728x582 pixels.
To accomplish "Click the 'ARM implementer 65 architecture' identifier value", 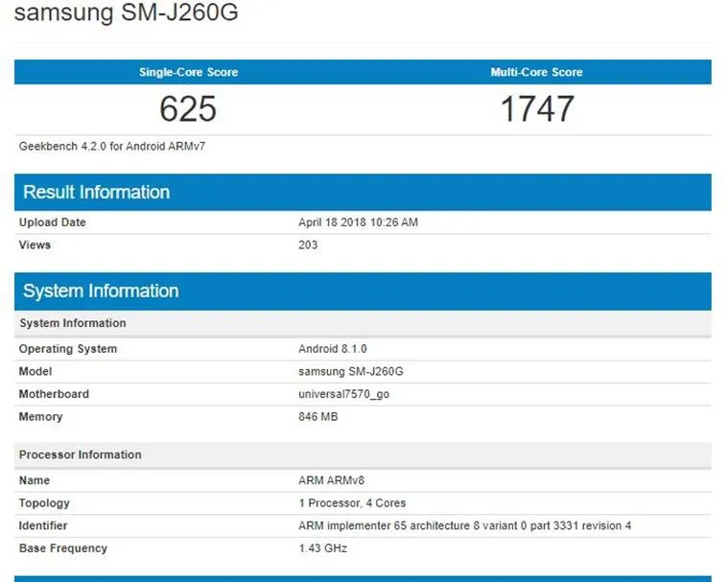I will point(465,525).
